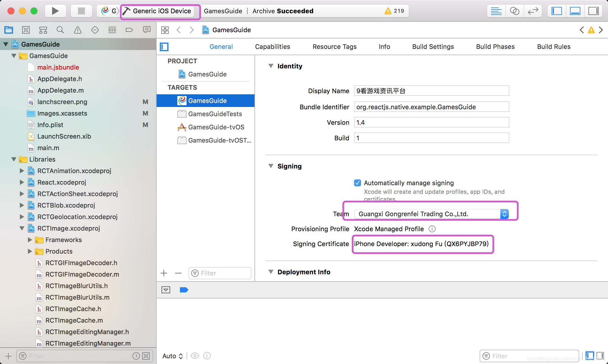Click the Bundle Identifier field
This screenshot has width=608, height=364.
pos(432,107)
